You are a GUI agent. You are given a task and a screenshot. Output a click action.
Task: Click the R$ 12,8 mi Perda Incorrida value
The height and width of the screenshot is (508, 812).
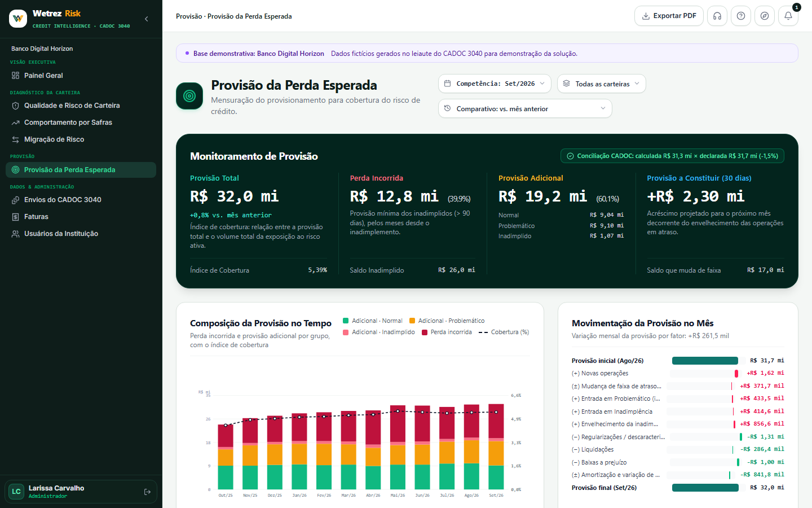click(394, 196)
